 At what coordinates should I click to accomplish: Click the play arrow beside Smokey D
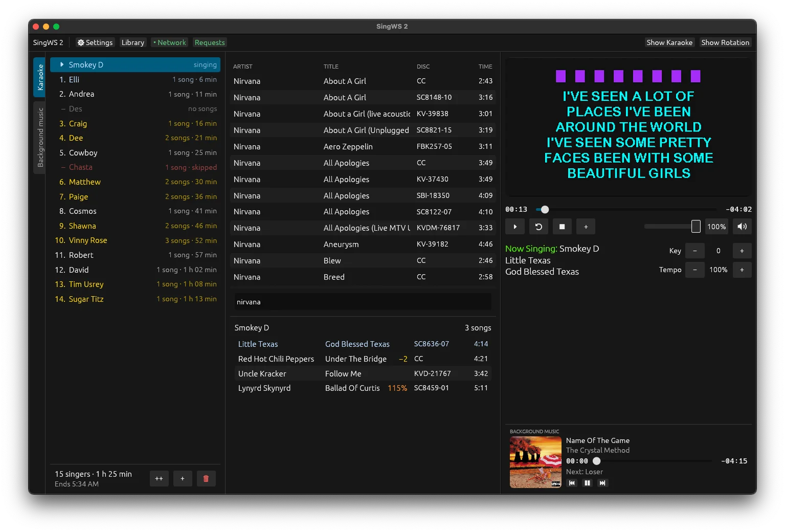click(x=62, y=64)
